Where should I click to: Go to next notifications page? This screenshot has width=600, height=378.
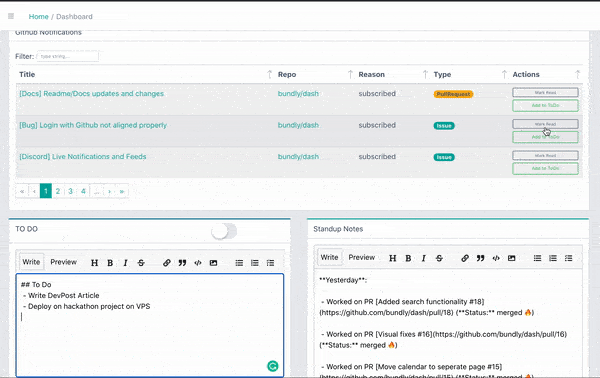pos(109,191)
